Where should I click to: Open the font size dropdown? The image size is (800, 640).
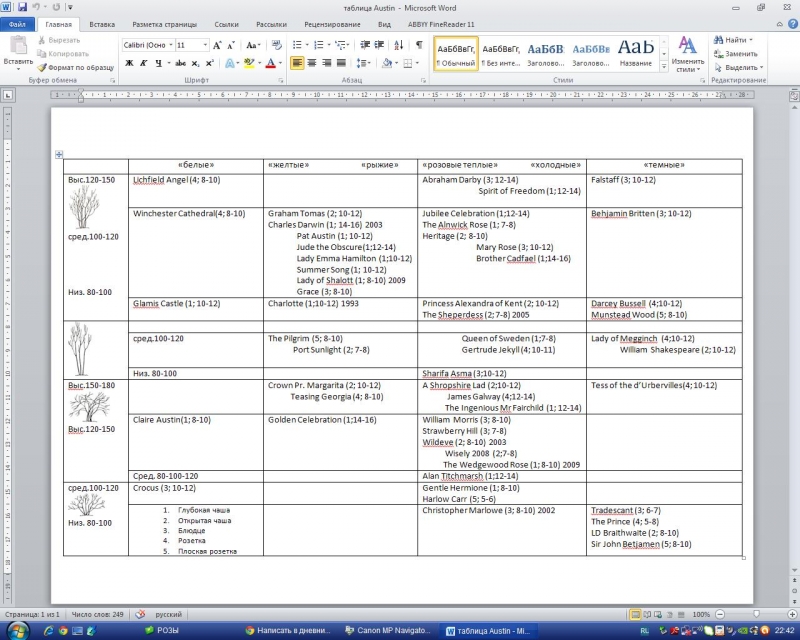coord(205,45)
